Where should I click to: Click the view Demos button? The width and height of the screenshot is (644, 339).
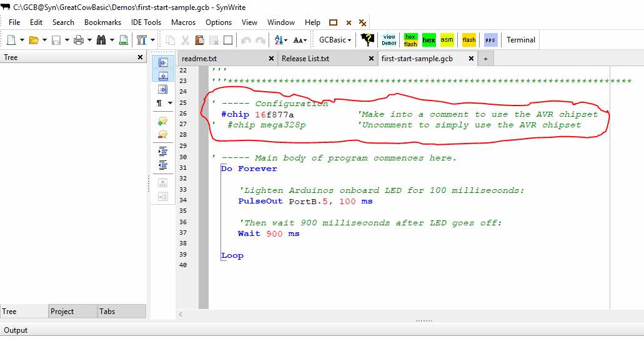[x=389, y=40]
